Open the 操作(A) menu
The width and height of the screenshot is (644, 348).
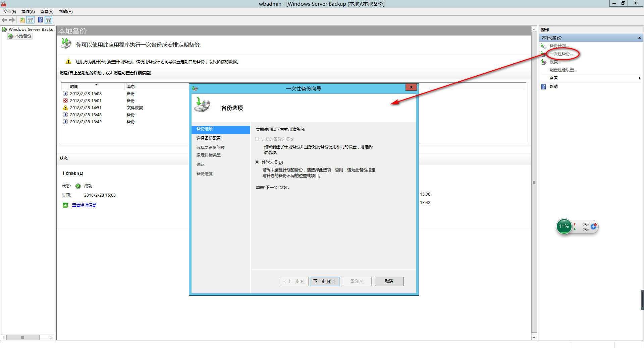(x=28, y=11)
